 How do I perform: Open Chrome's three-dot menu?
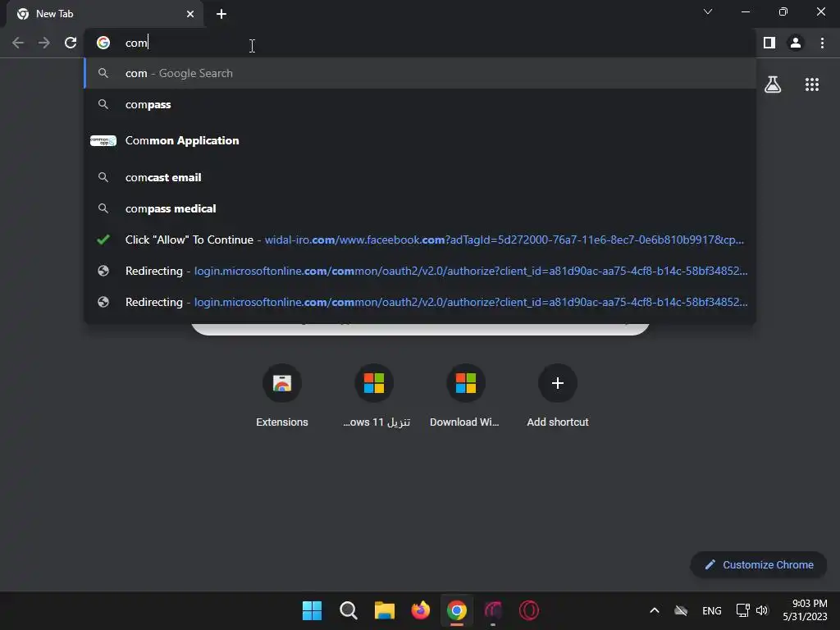point(822,43)
